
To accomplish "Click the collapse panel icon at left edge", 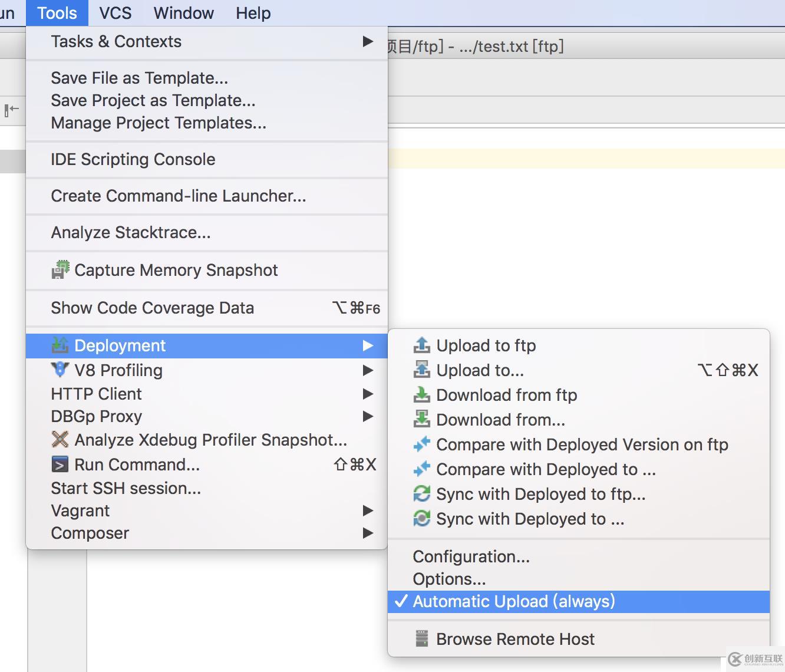I will pyautogui.click(x=12, y=110).
